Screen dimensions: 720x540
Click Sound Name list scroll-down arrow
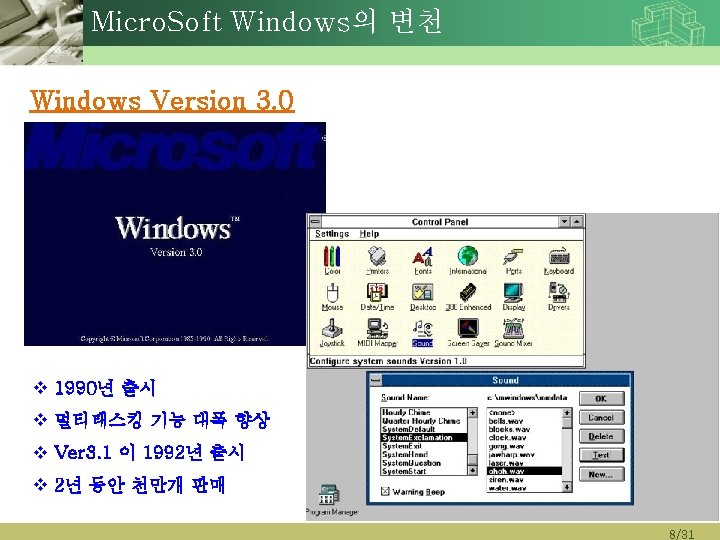click(x=472, y=470)
